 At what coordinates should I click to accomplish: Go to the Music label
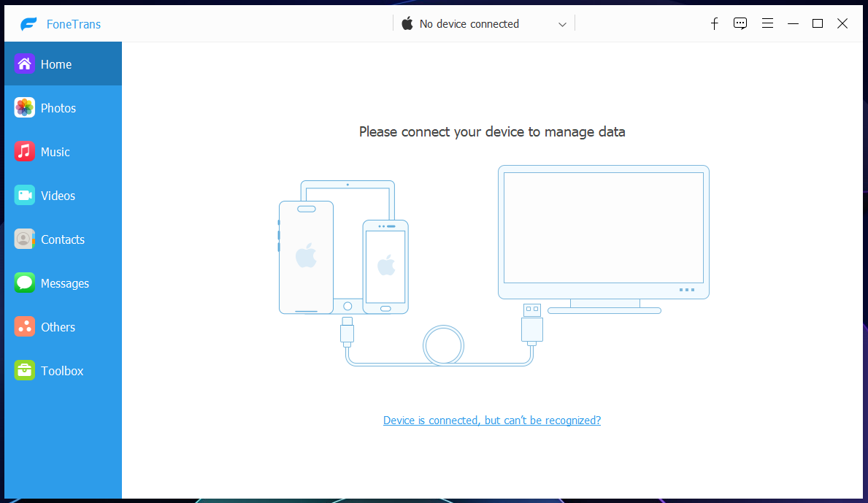[x=55, y=152]
